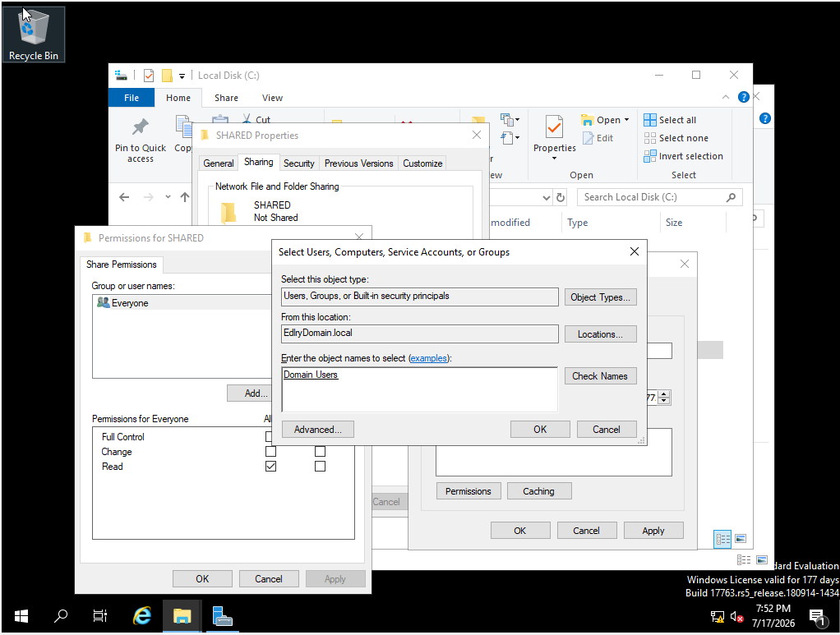Click the Check Names button
Image resolution: width=840 pixels, height=635 pixels.
(x=600, y=376)
